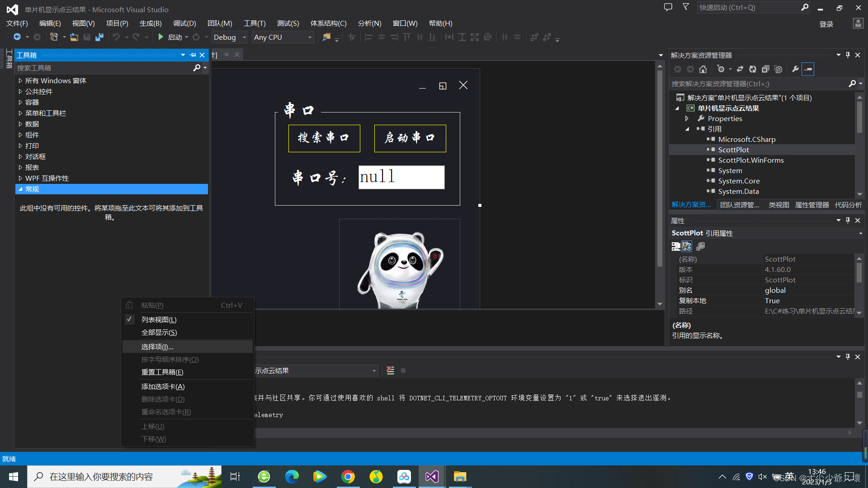Click the Open File folder icon
Screen dimensions: 868x488
[x=74, y=37]
